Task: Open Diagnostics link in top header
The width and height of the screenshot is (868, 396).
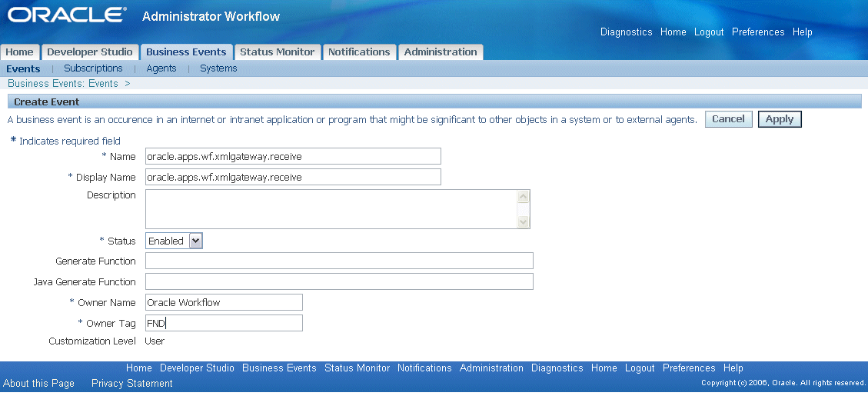Action: pyautogui.click(x=626, y=32)
